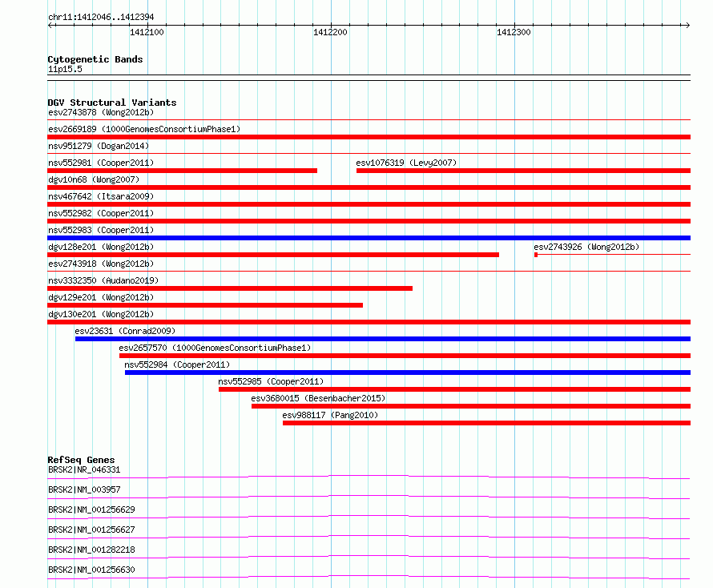Viewport: 713px width, 588px height.
Task: Click nsv467642 (Itsara2009) variant label
Action: click(x=101, y=196)
